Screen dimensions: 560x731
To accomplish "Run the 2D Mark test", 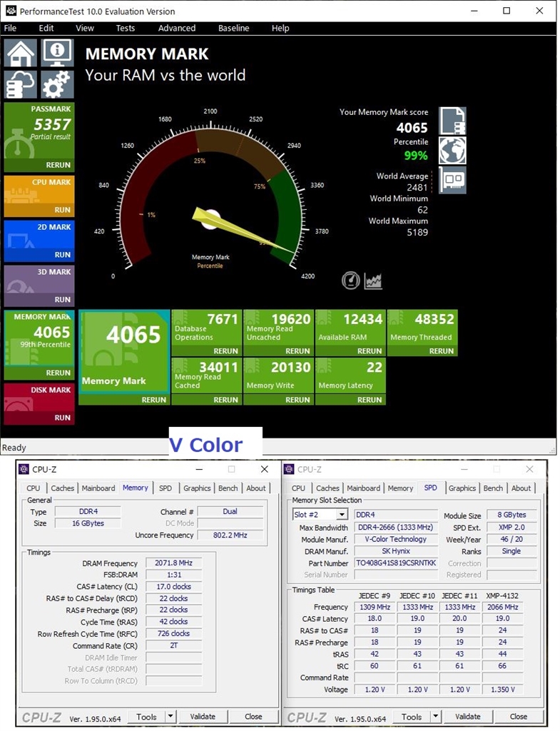I will (63, 255).
